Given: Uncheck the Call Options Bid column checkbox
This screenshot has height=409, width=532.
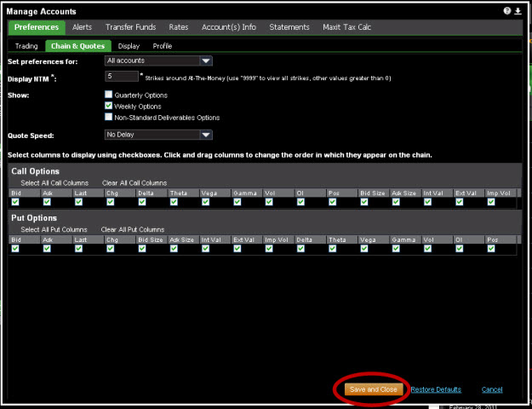Looking at the screenshot, I should click(15, 202).
